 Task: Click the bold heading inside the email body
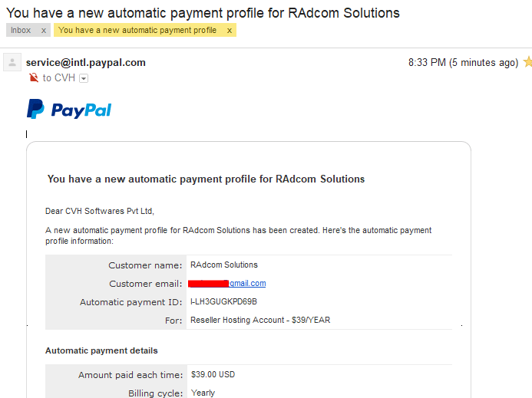tap(206, 179)
